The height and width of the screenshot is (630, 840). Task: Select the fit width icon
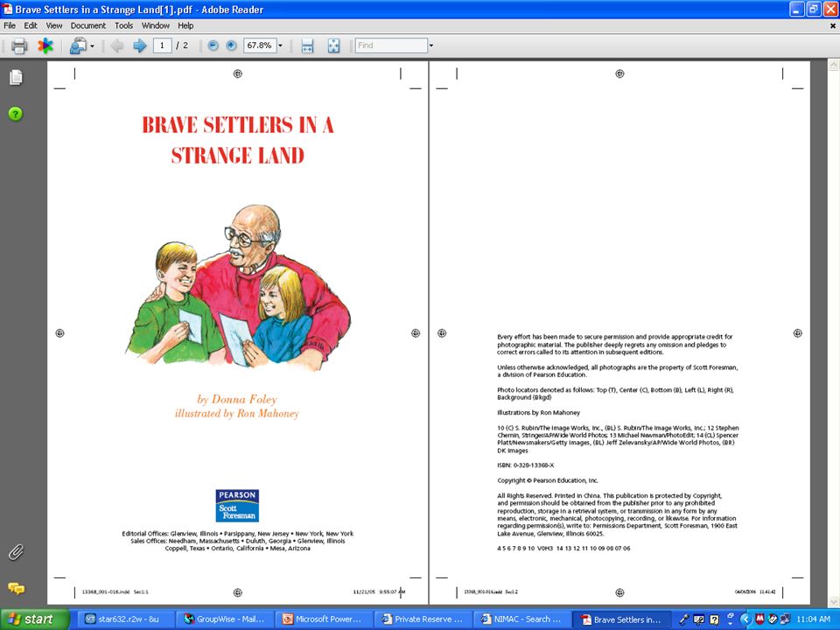307,46
